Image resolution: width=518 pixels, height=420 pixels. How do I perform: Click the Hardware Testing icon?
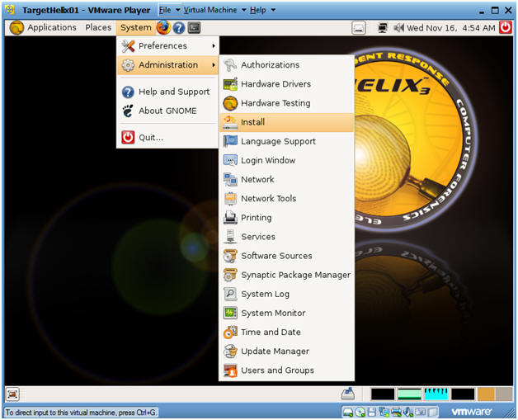[230, 103]
